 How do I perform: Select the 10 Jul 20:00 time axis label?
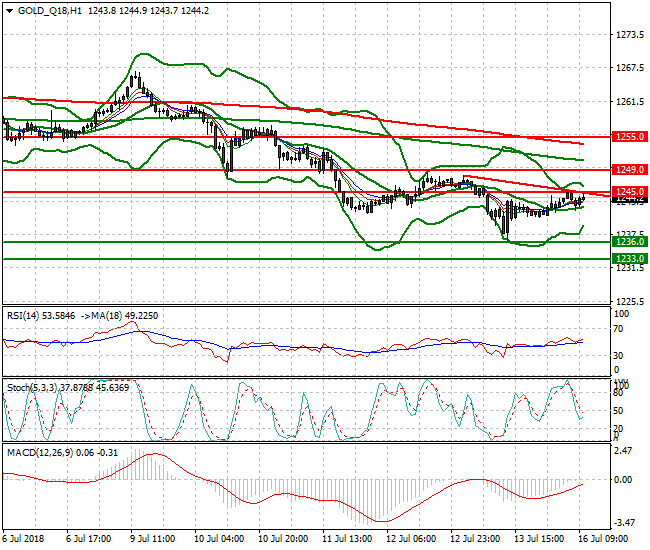(283, 539)
